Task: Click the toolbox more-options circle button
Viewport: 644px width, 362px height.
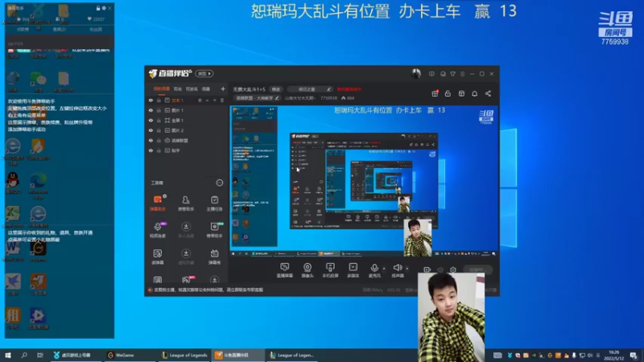Action: (x=219, y=183)
